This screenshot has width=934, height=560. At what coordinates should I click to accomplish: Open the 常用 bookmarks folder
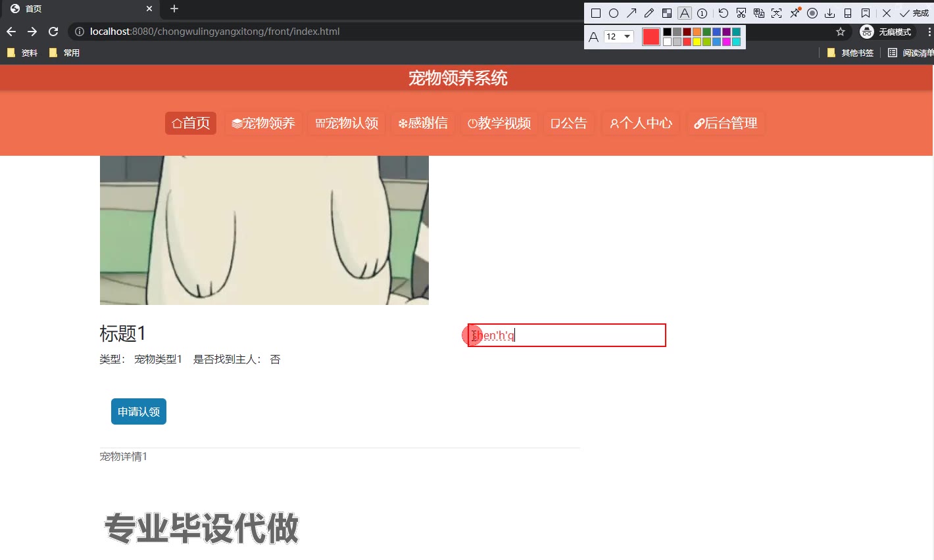pos(64,53)
